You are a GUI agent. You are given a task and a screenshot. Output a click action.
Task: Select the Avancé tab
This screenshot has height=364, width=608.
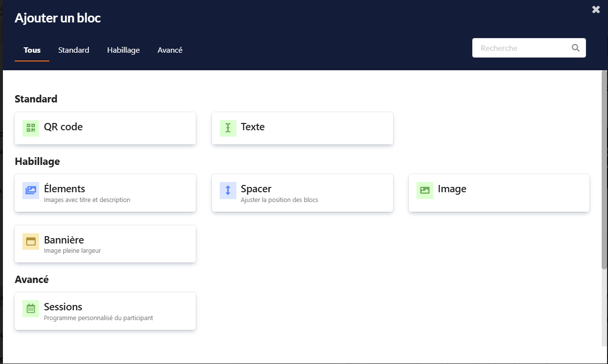tap(170, 50)
